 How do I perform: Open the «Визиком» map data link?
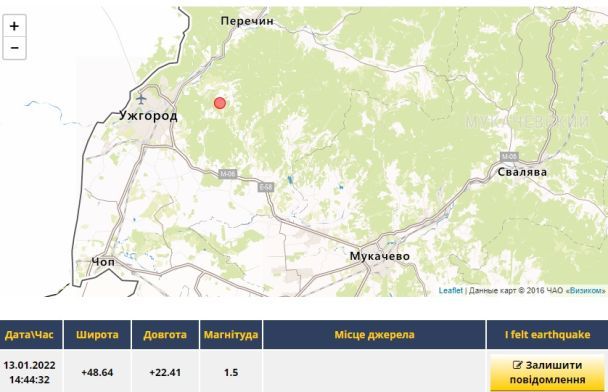(586, 290)
